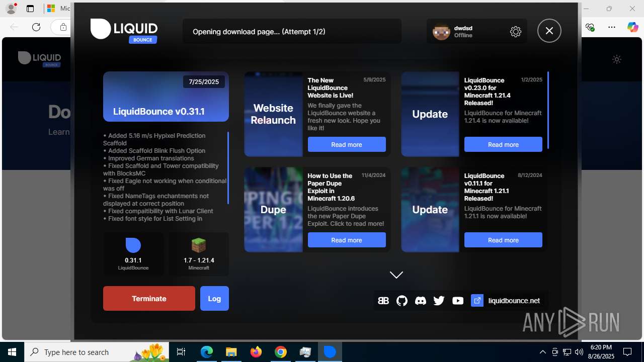Open the BB forum icon link
This screenshot has height=362, width=644.
click(x=383, y=301)
